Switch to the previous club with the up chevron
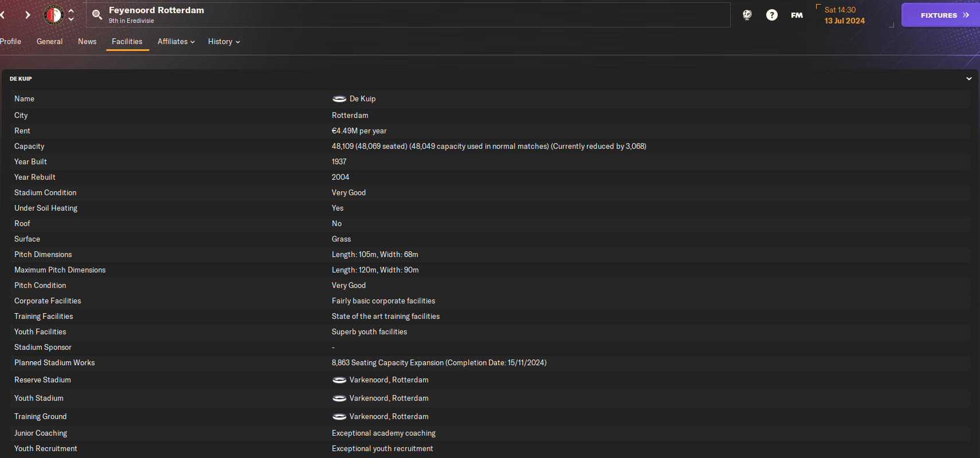980x458 pixels. pos(71,10)
